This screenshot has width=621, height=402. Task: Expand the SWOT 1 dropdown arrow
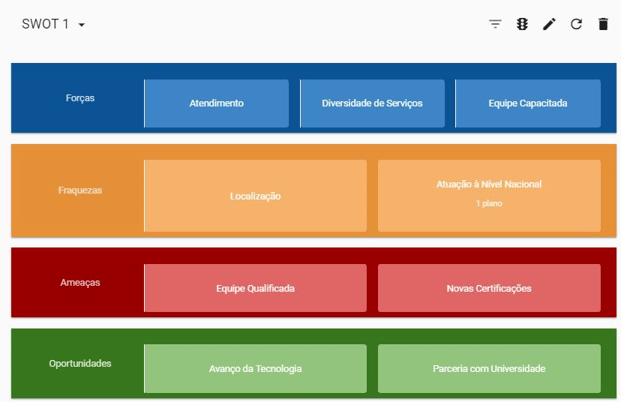[x=82, y=25]
